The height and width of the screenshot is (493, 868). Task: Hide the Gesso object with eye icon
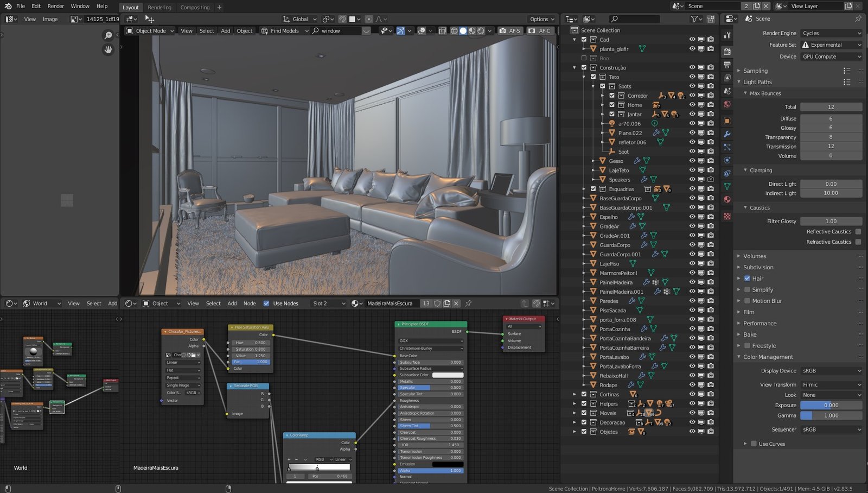click(692, 161)
